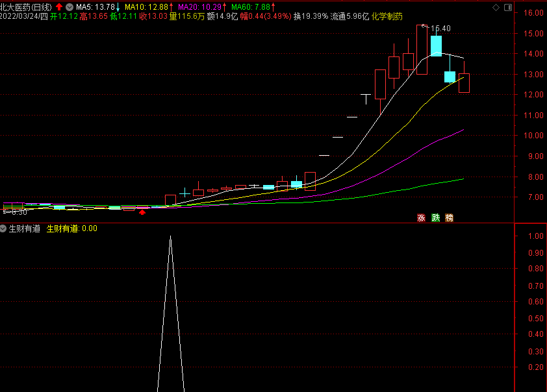Click the 开12.12 open price value
547x392 pixels.
[64, 16]
